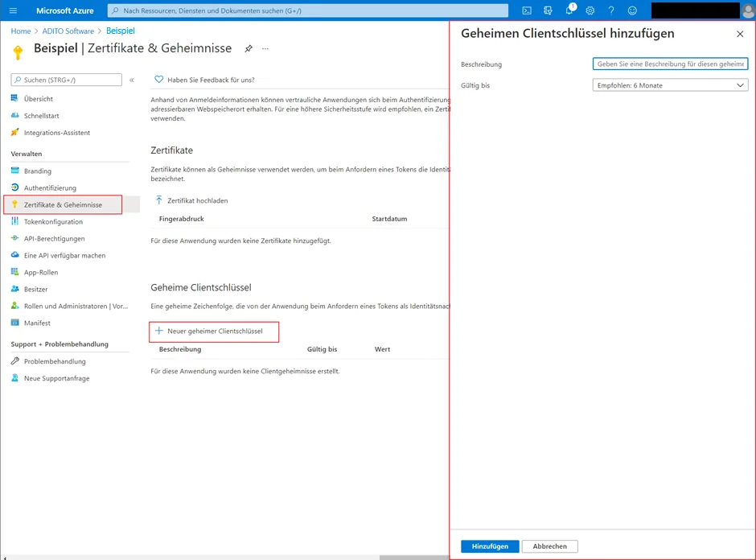Select Zertifikate & Geheimnisse menu item

(63, 205)
